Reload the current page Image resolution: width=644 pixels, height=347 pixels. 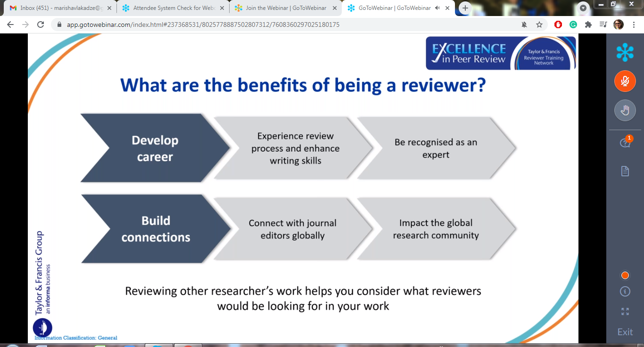[41, 25]
